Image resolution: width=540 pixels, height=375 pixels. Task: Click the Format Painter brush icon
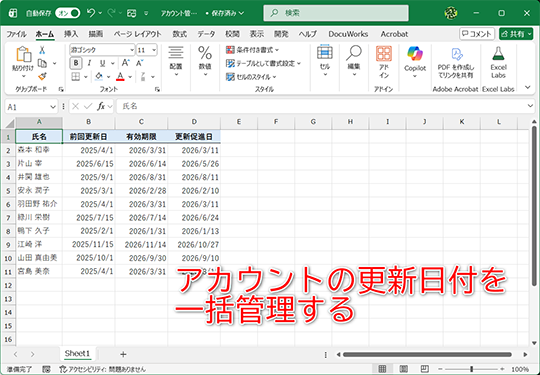(42, 76)
